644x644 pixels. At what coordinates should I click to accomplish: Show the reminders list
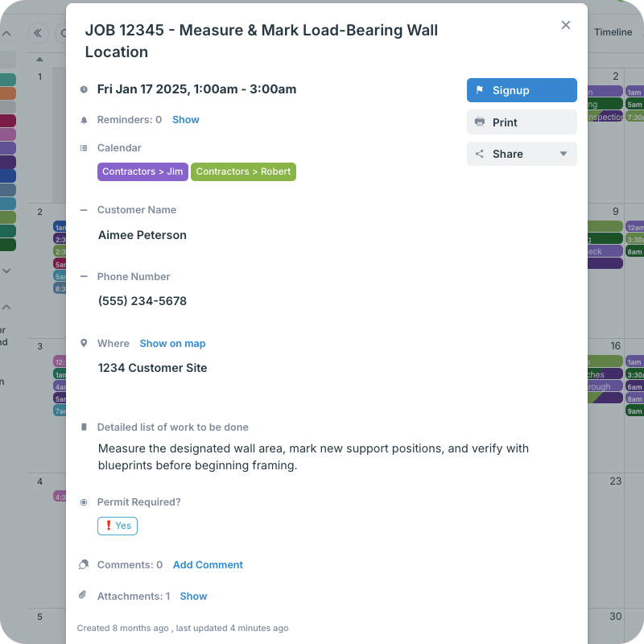point(185,120)
